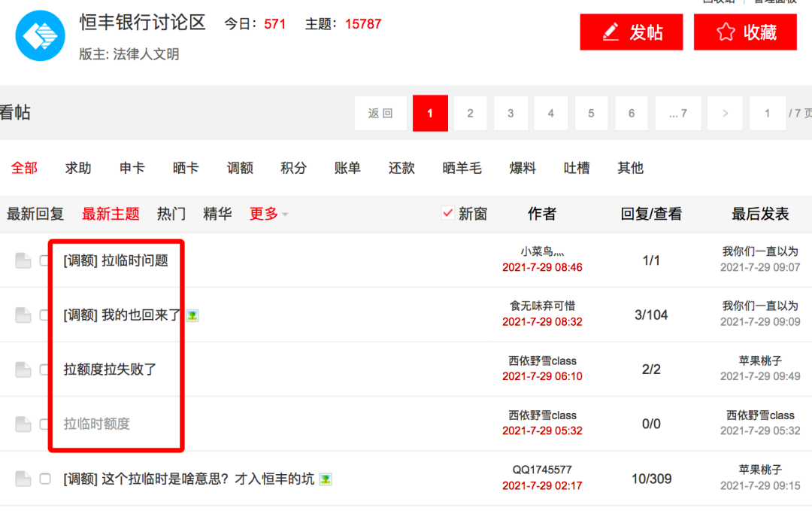
Task: Go to page 5
Action: (592, 113)
